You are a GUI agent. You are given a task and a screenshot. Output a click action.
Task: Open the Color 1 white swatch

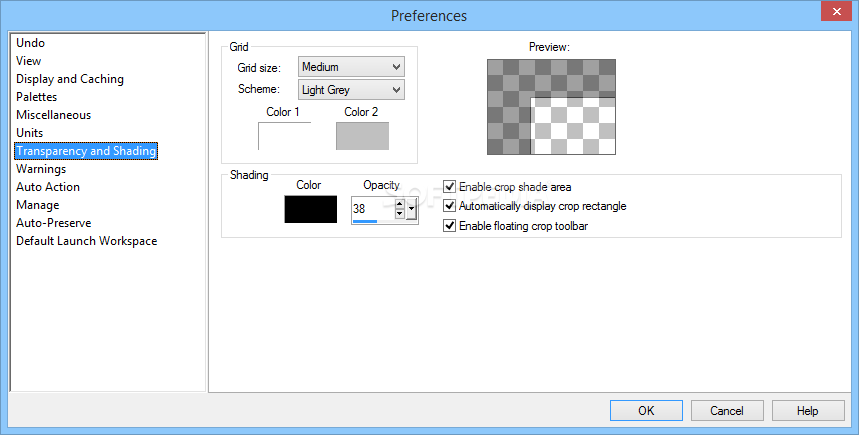pos(284,136)
